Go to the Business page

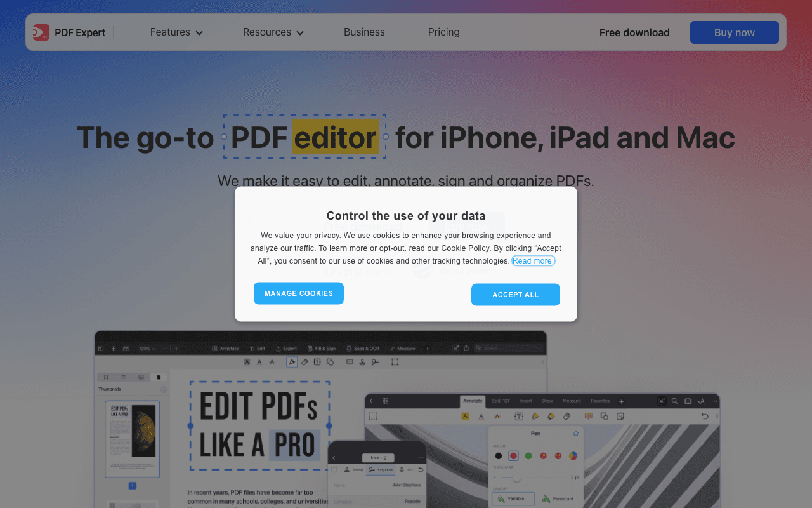coord(364,32)
